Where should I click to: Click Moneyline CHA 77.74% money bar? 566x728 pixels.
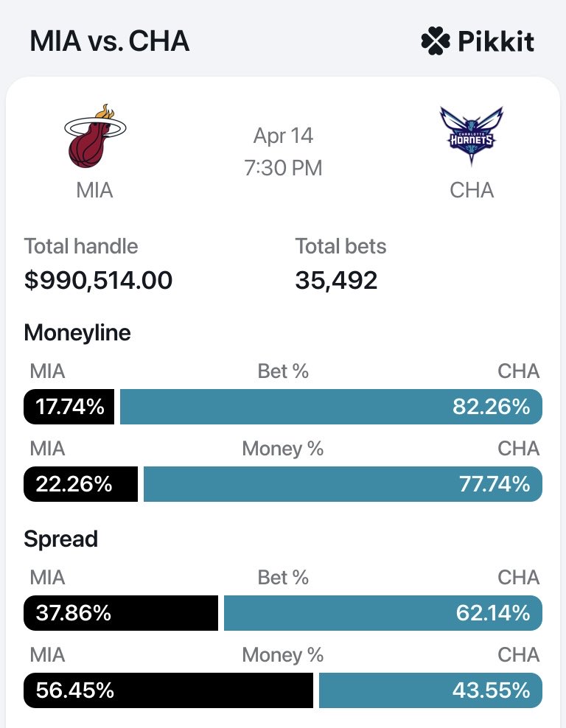coord(343,484)
